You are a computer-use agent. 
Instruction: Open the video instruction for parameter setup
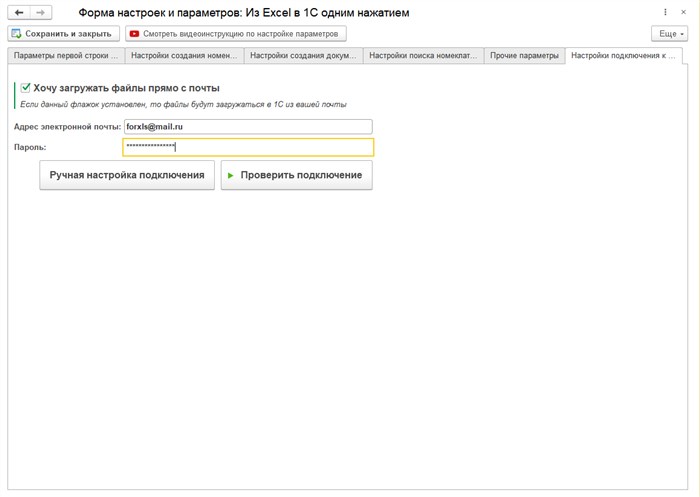236,33
